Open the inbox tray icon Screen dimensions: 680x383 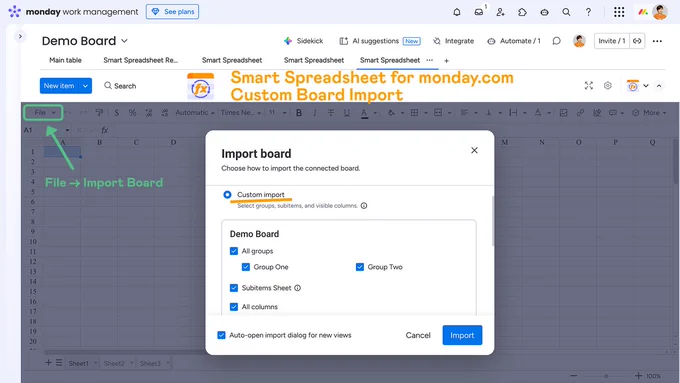479,12
